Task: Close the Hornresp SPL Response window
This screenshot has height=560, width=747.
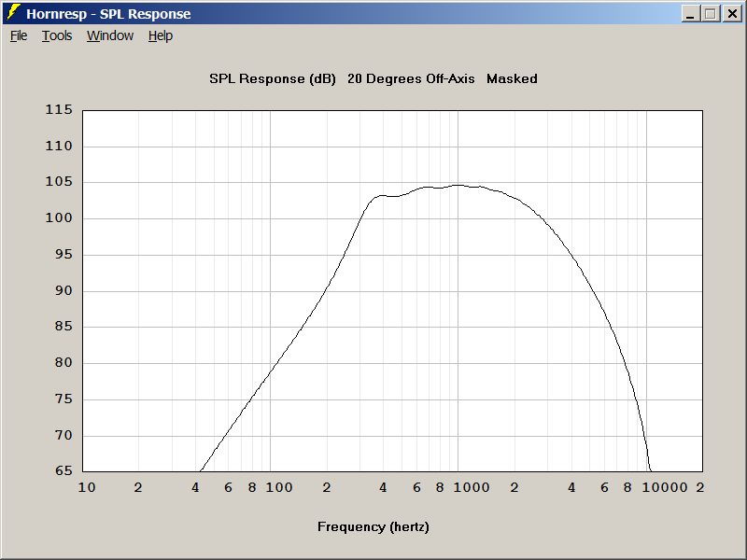Action: coord(732,14)
